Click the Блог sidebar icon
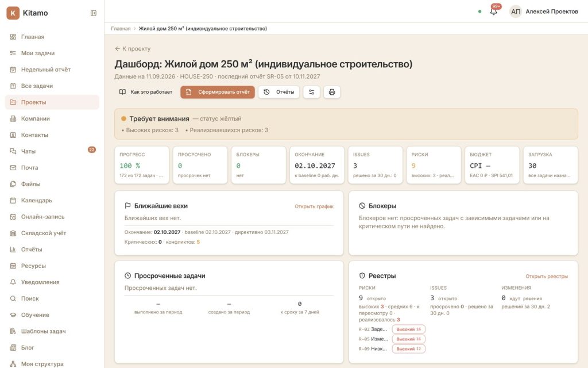The image size is (588, 368). click(x=13, y=348)
